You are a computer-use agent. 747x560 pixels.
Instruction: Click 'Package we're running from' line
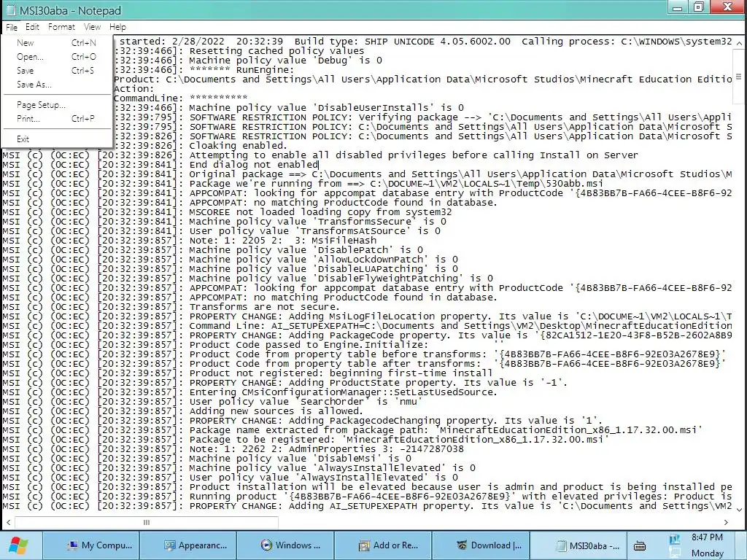click(396, 184)
